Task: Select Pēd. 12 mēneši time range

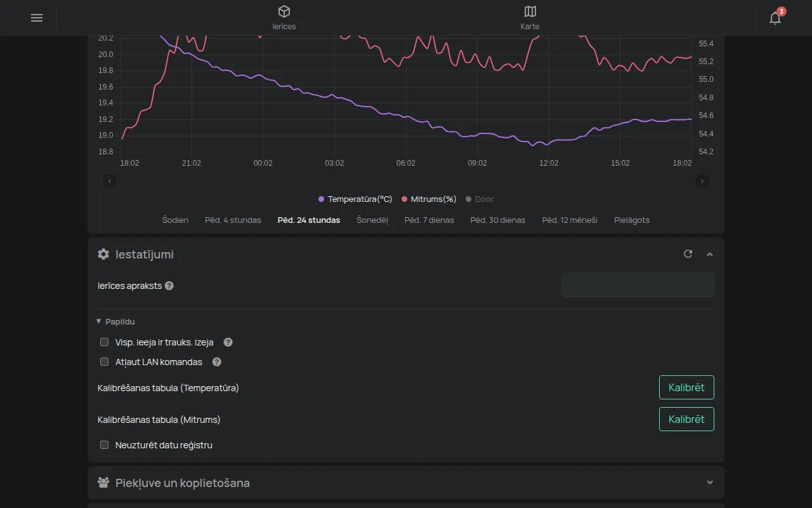Action: (570, 220)
